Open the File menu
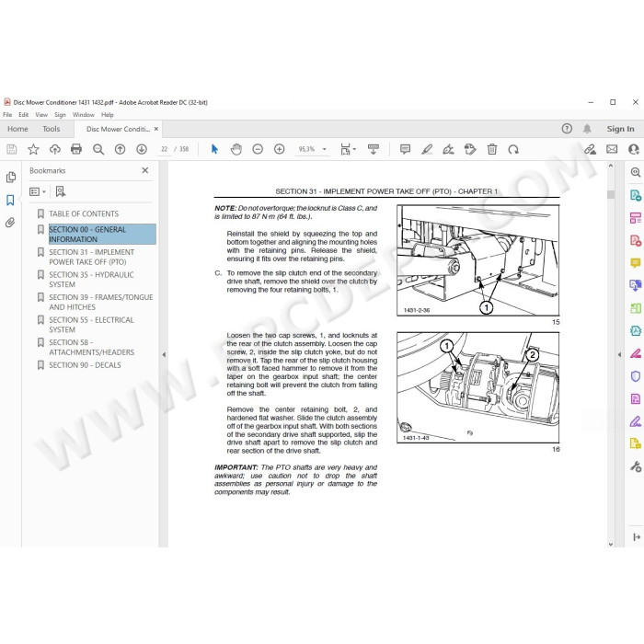The image size is (644, 644). [7, 115]
